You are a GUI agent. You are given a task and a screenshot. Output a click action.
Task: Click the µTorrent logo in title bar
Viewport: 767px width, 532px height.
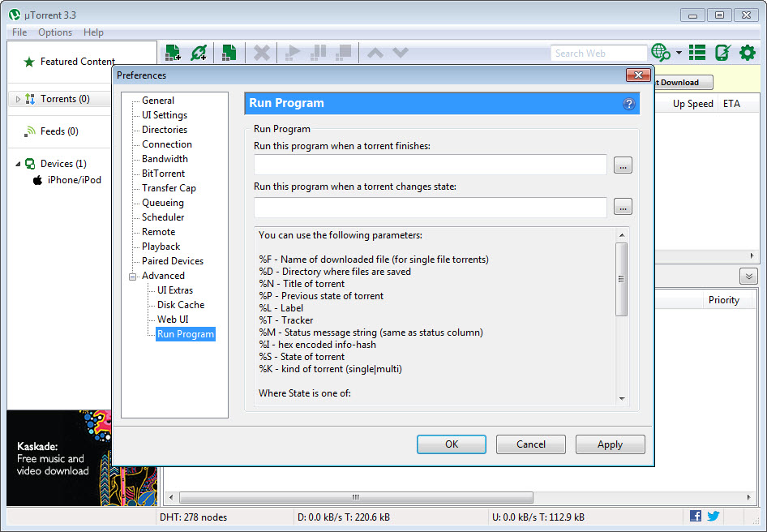pyautogui.click(x=15, y=15)
